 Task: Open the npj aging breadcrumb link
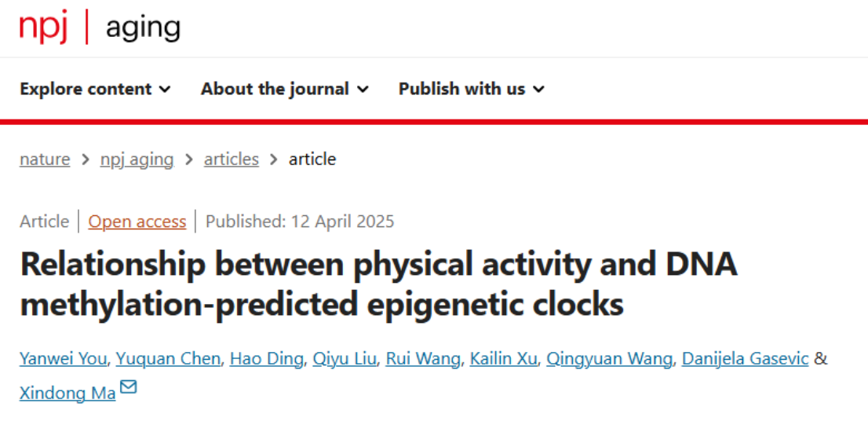[137, 159]
